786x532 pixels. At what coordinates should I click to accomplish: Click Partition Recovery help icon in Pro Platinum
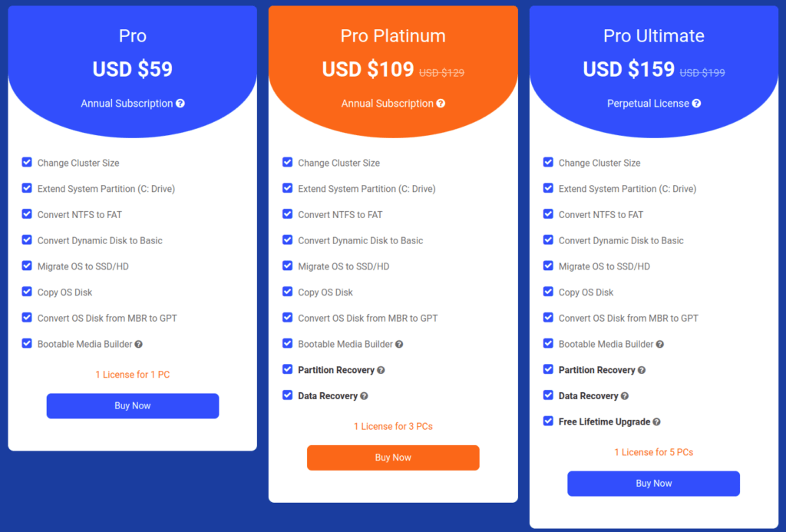(381, 370)
